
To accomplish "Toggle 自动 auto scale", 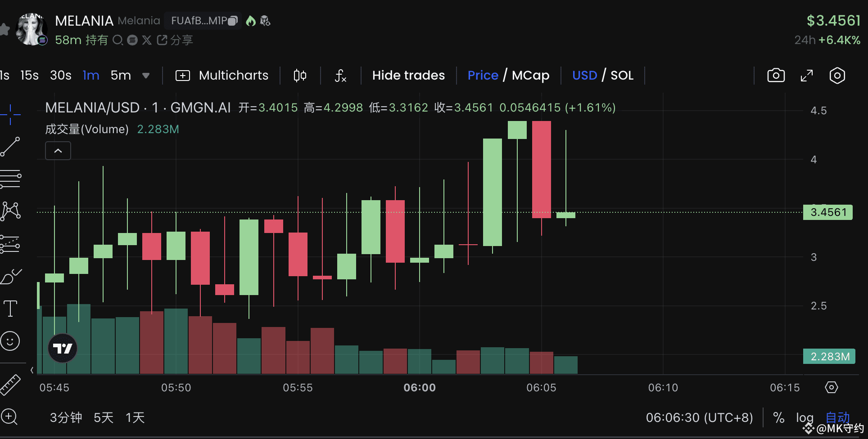I will coord(837,418).
